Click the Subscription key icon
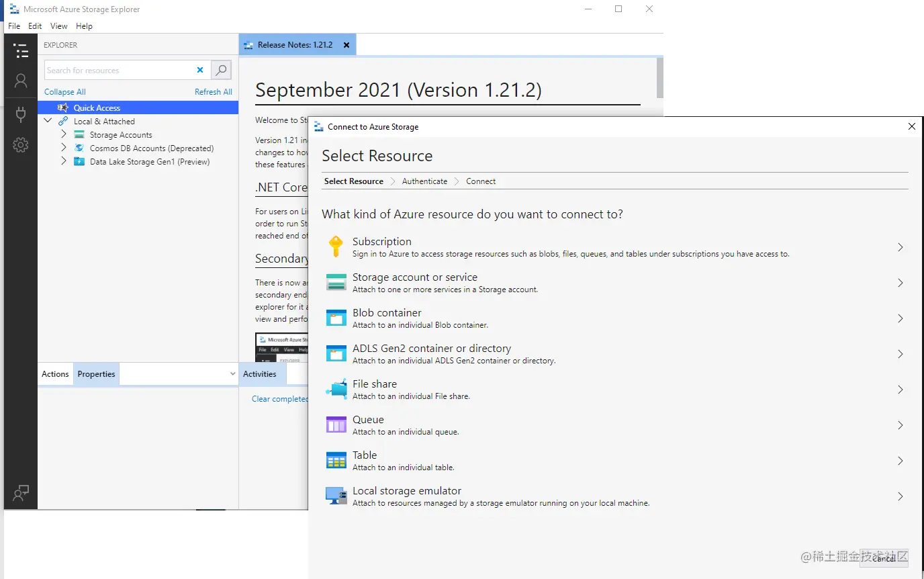Viewport: 924px width, 579px height. tap(336, 247)
